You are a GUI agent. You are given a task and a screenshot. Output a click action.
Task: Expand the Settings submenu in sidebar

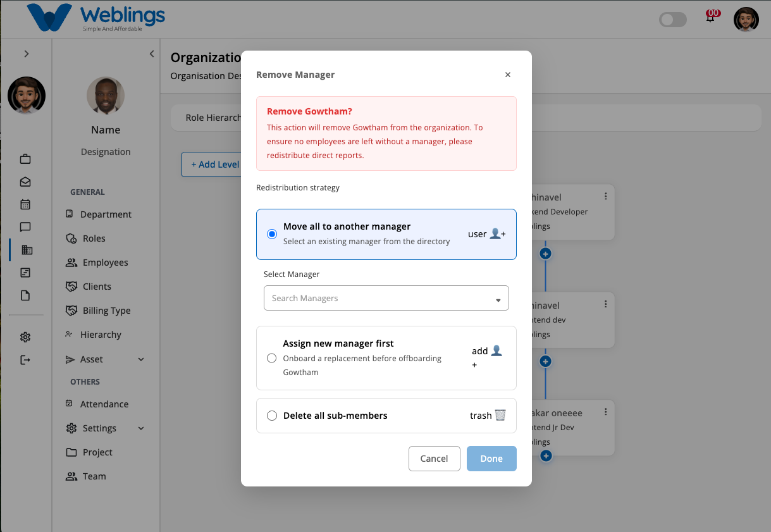(x=141, y=428)
